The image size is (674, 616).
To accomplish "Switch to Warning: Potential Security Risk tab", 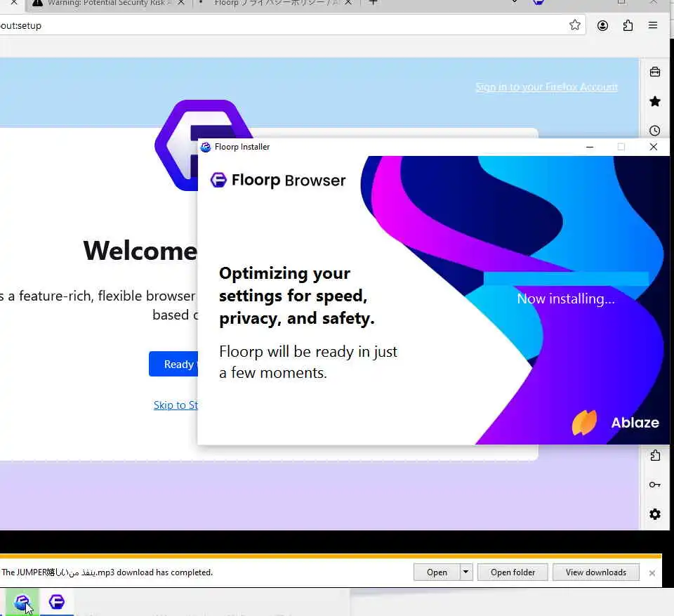I will (x=106, y=4).
